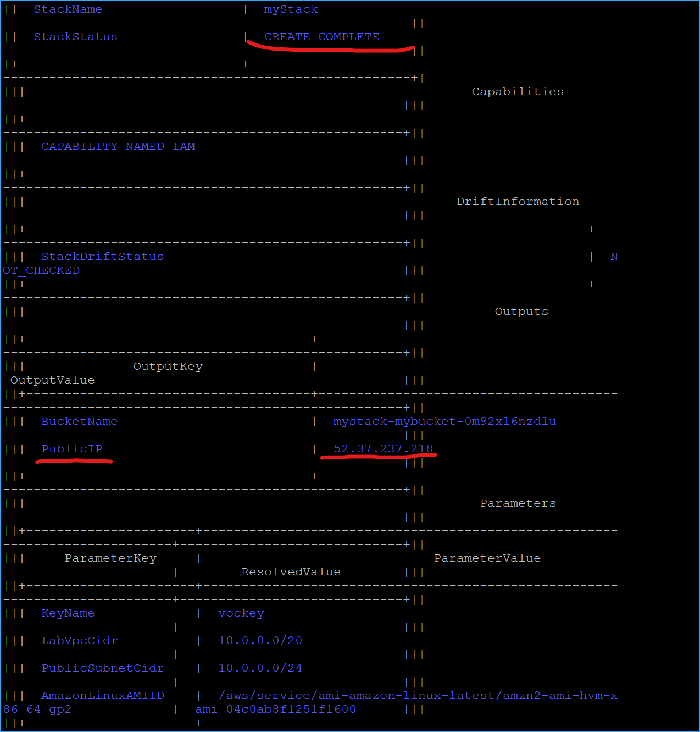Select the AmazonLinuxAMIID parameter key
Screen dimensions: 700x732
(102, 696)
